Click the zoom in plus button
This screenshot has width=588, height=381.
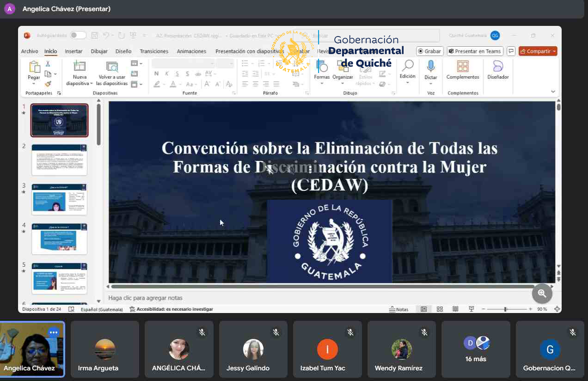pyautogui.click(x=531, y=309)
